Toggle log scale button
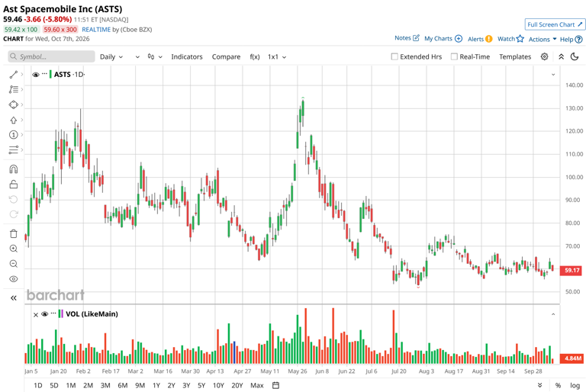 [575, 385]
